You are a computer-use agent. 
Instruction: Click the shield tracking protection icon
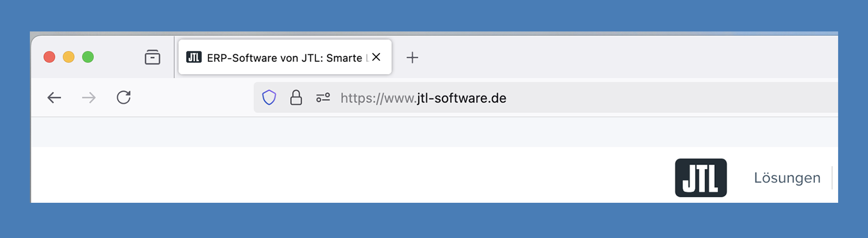pyautogui.click(x=269, y=98)
